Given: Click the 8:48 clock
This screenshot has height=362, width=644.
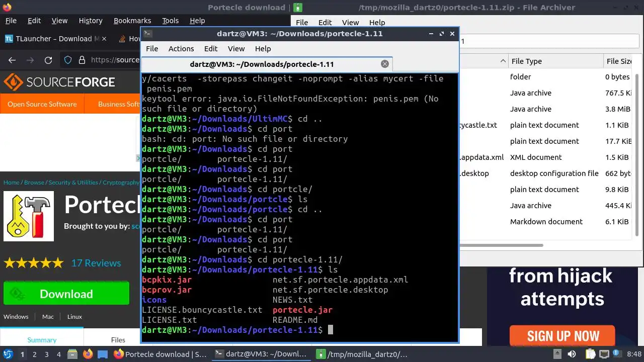Looking at the screenshot, I should pyautogui.click(x=634, y=354).
